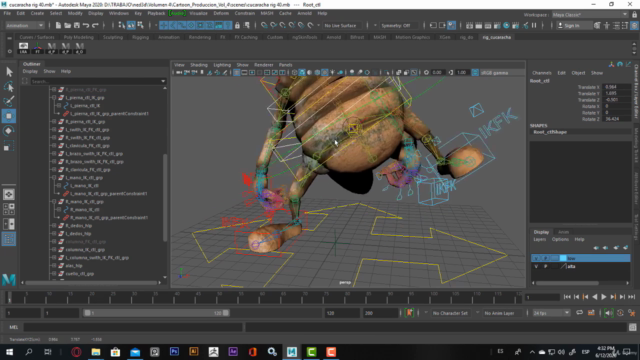The height and width of the screenshot is (360, 640).
Task: Choose the Lasso Select tool
Action: tap(9, 87)
